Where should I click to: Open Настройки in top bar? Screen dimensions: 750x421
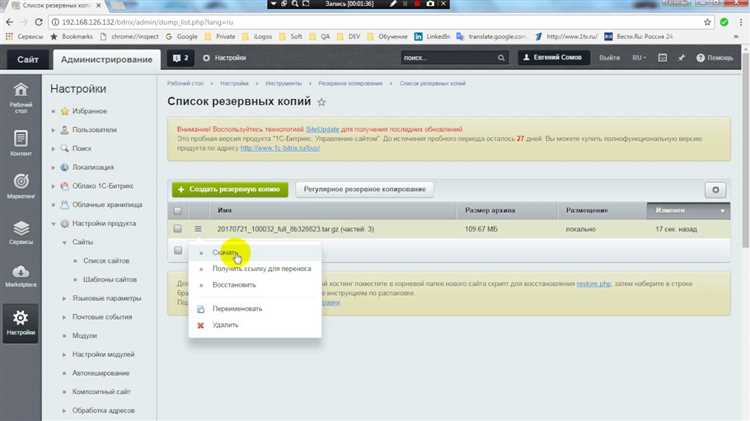[x=224, y=58]
